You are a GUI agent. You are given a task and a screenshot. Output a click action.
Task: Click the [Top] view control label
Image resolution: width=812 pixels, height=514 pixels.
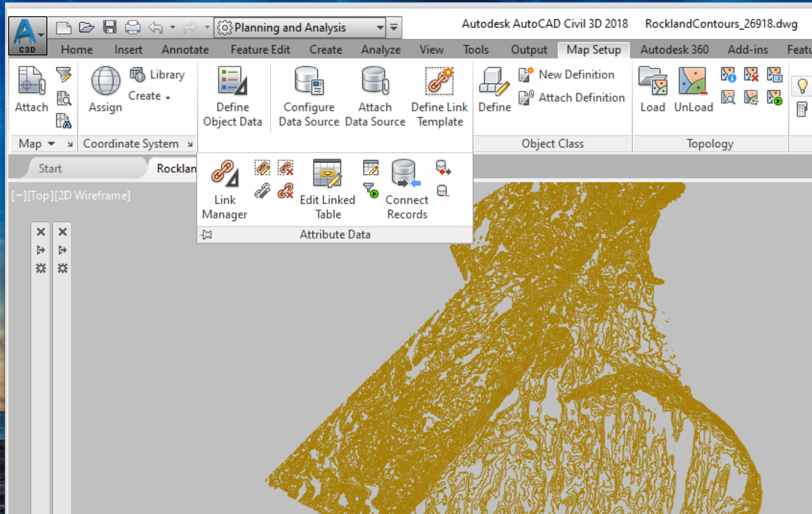41,196
